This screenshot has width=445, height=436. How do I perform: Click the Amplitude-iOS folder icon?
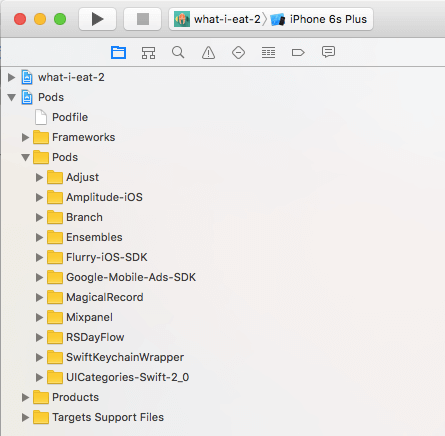point(55,197)
